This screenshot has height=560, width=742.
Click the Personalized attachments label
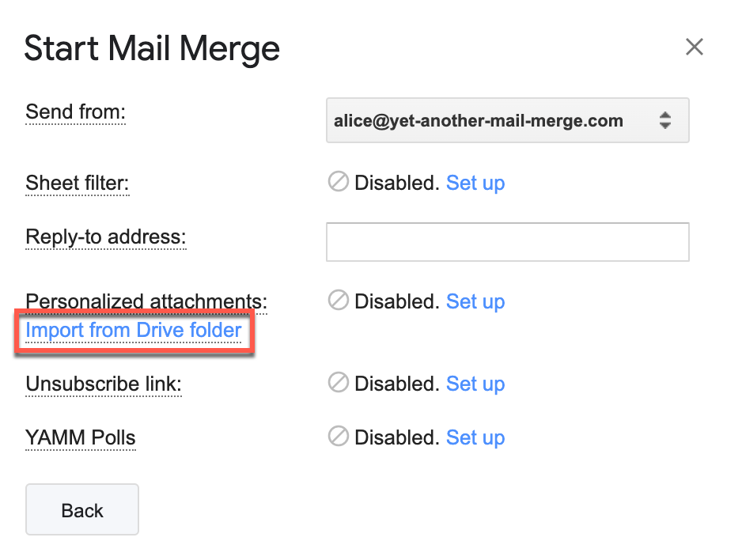pyautogui.click(x=146, y=301)
